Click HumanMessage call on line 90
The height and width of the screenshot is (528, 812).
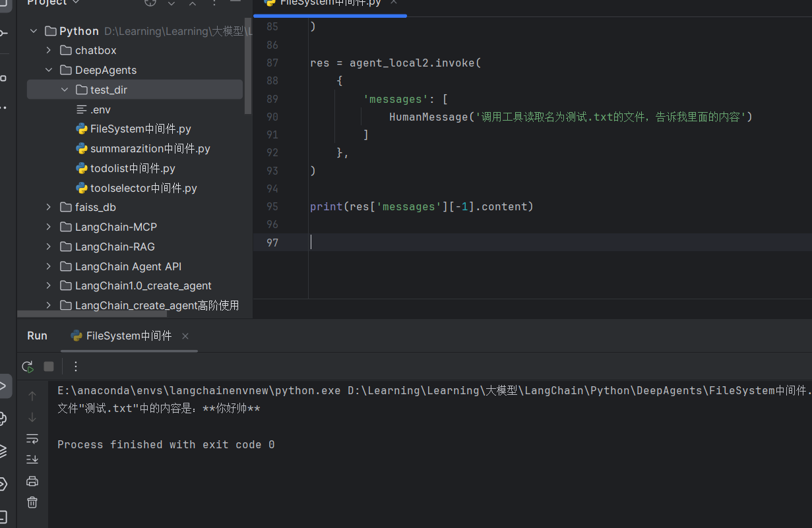571,117
